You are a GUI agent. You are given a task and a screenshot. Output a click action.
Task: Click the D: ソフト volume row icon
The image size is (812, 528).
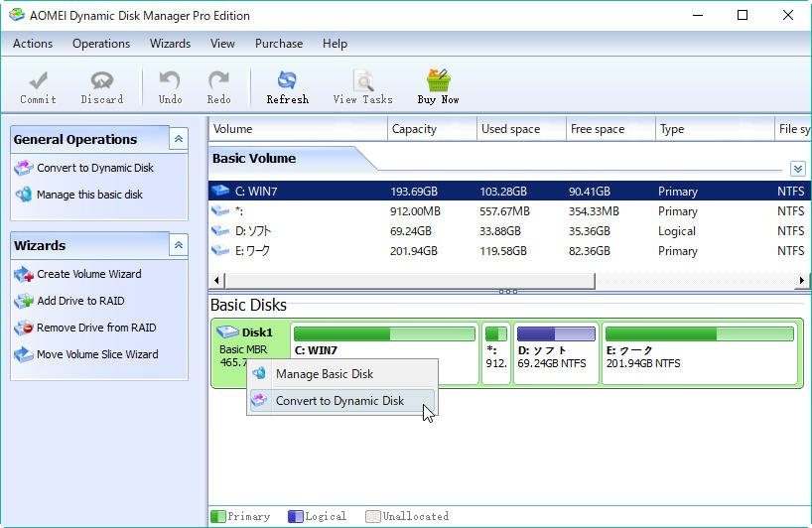click(220, 230)
